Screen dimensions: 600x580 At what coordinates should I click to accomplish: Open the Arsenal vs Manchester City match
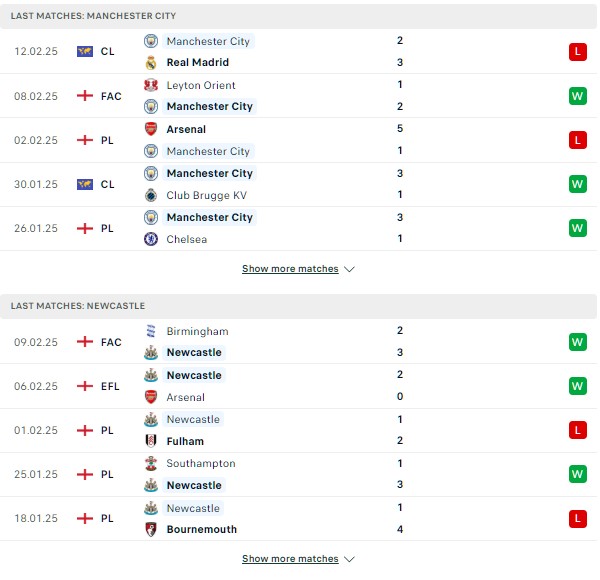click(x=298, y=140)
